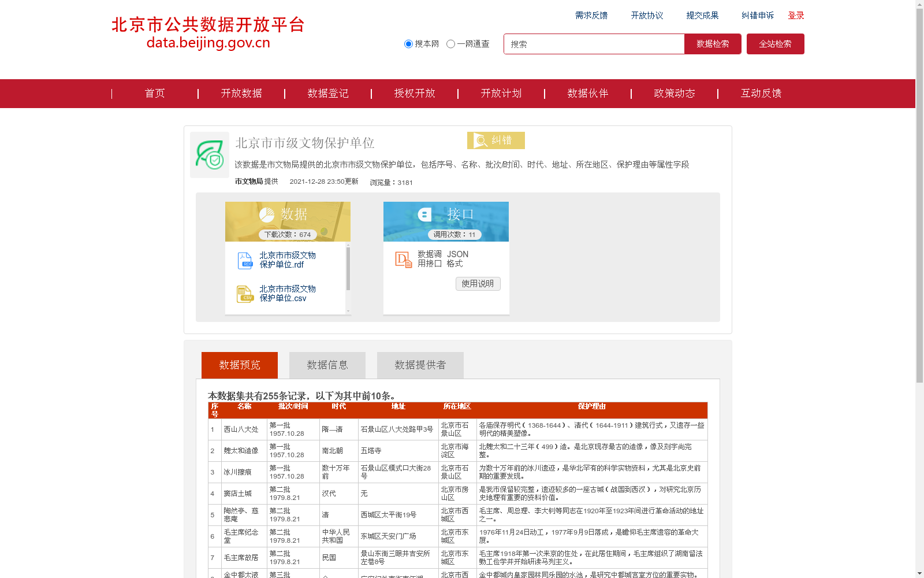Click the 数据检索 search button
This screenshot has width=924, height=578.
(x=713, y=44)
